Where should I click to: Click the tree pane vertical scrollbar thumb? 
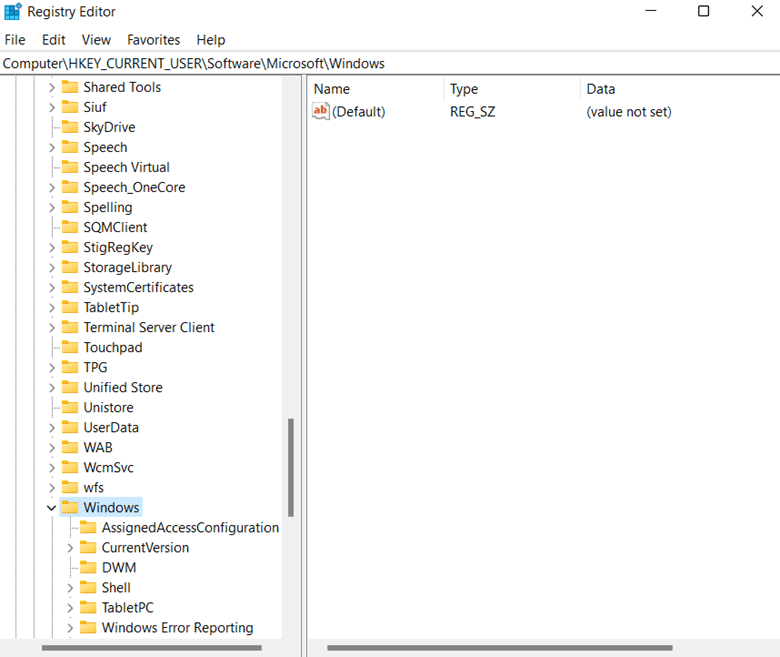click(291, 468)
